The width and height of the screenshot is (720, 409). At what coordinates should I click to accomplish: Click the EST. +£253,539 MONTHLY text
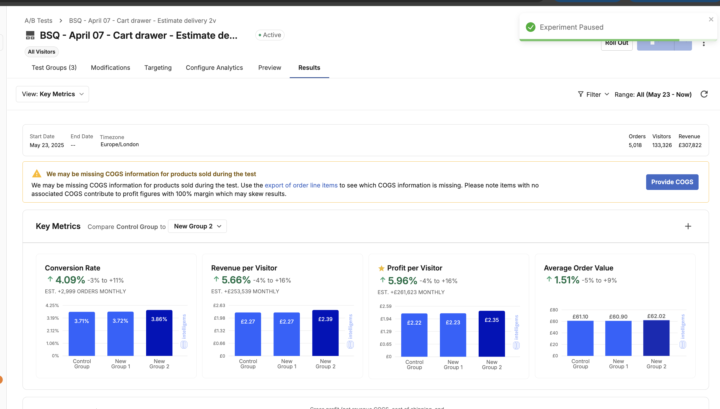pyautogui.click(x=245, y=291)
